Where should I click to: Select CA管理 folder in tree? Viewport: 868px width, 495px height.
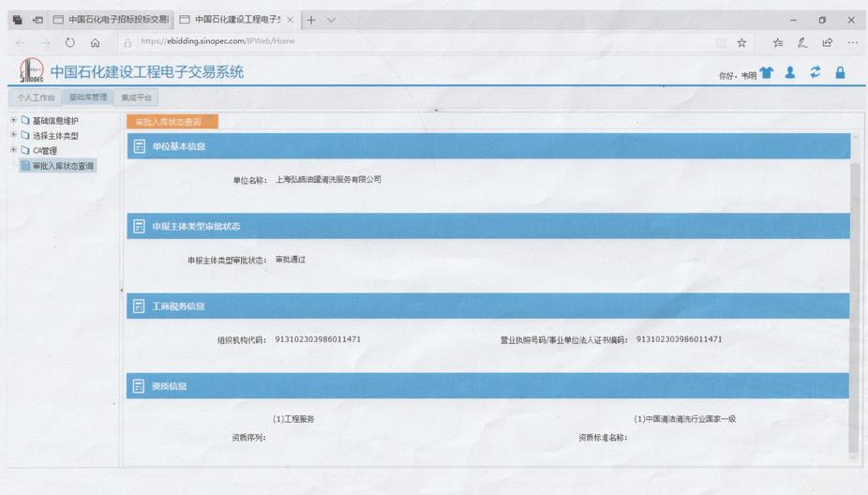click(x=39, y=150)
